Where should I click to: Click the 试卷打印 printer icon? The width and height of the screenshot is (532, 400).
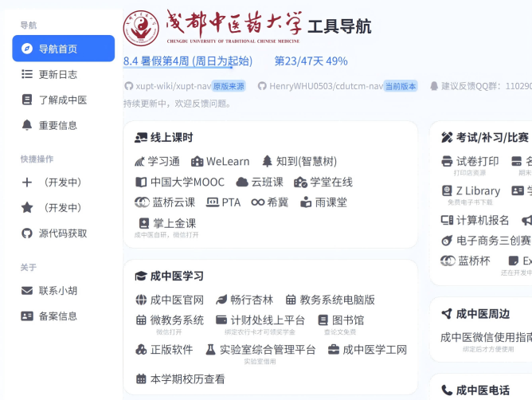point(447,161)
